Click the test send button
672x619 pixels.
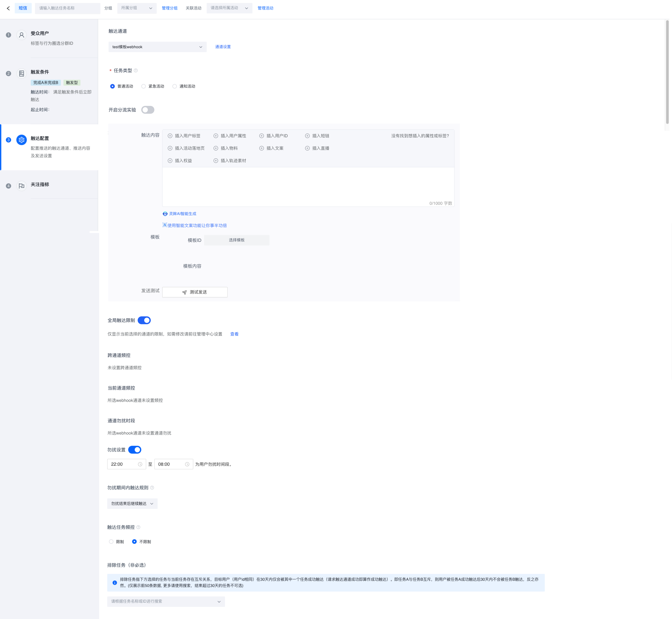(195, 292)
